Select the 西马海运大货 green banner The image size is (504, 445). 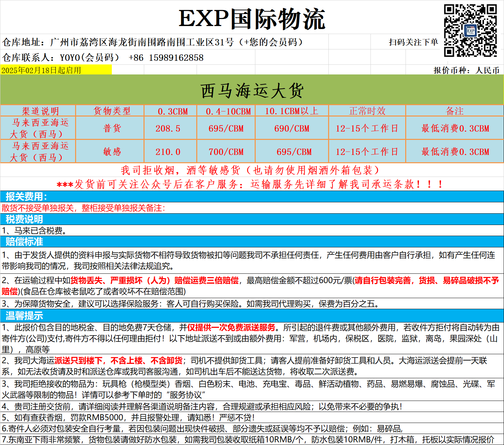(x=252, y=90)
